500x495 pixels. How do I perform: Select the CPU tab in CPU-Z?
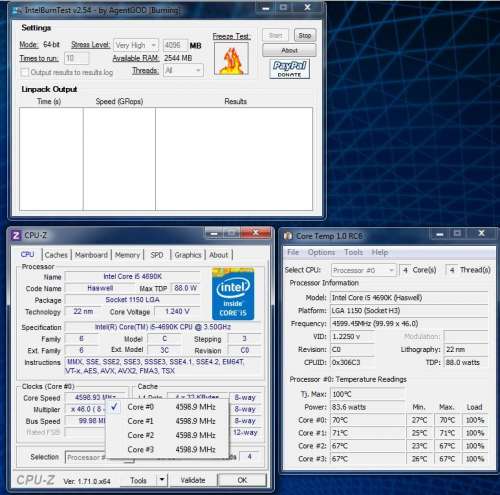click(27, 255)
